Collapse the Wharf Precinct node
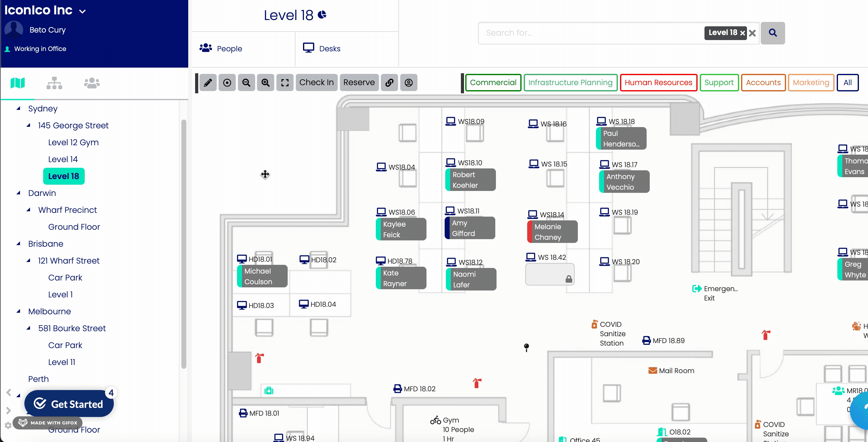The width and height of the screenshot is (868, 442). point(29,210)
